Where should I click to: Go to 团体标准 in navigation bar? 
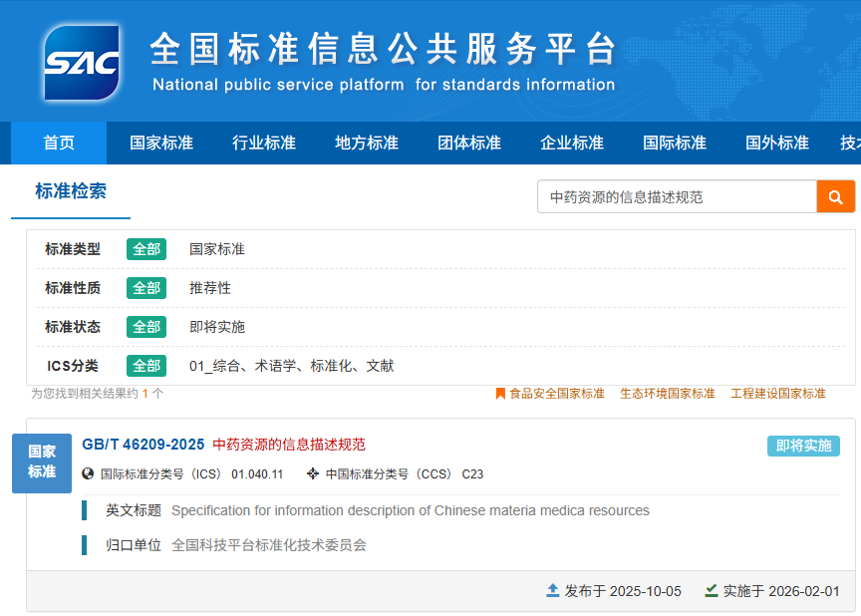tap(469, 143)
